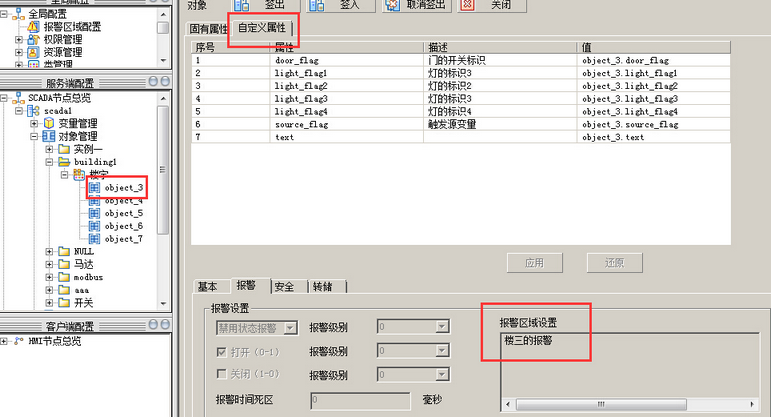Image resolution: width=771 pixels, height=417 pixels.
Task: Click scroll-down arrow in 服务端配置 tree
Action: [163, 303]
